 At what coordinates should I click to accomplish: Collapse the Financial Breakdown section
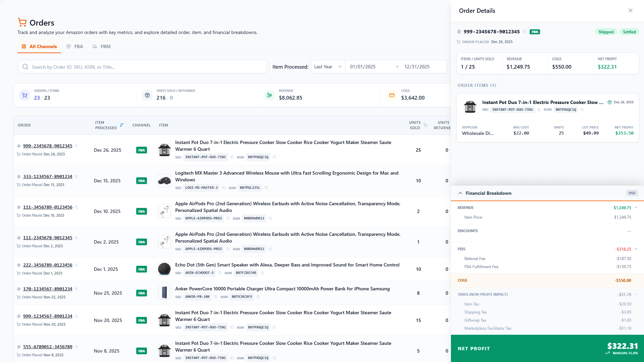point(460,193)
